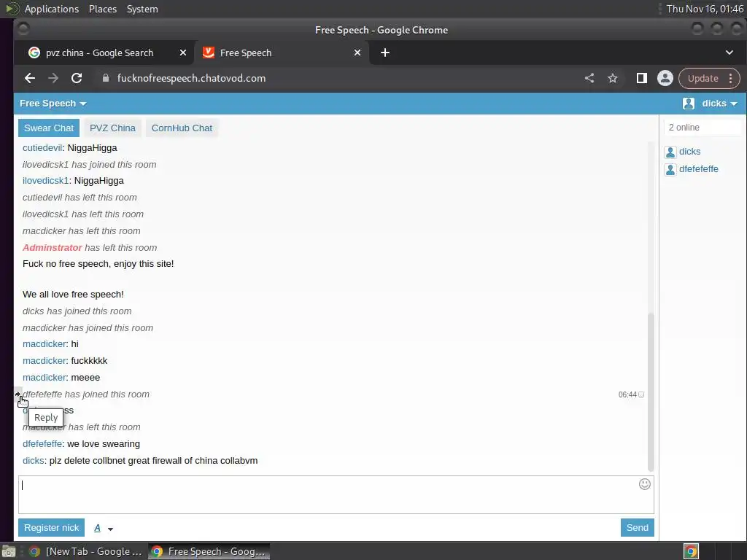Image resolution: width=747 pixels, height=560 pixels.
Task: Switch to the PVZ China room tab
Action: 112,128
